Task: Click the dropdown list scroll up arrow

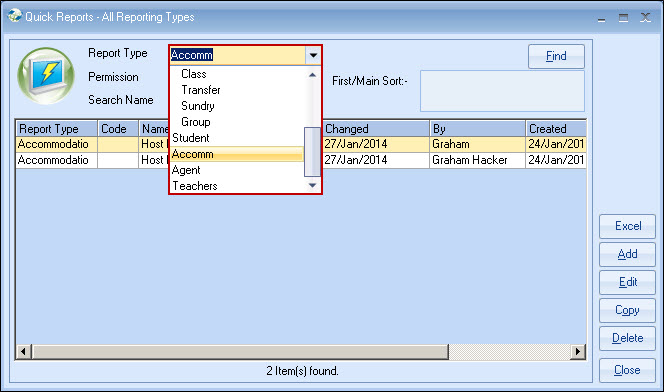Action: [313, 75]
